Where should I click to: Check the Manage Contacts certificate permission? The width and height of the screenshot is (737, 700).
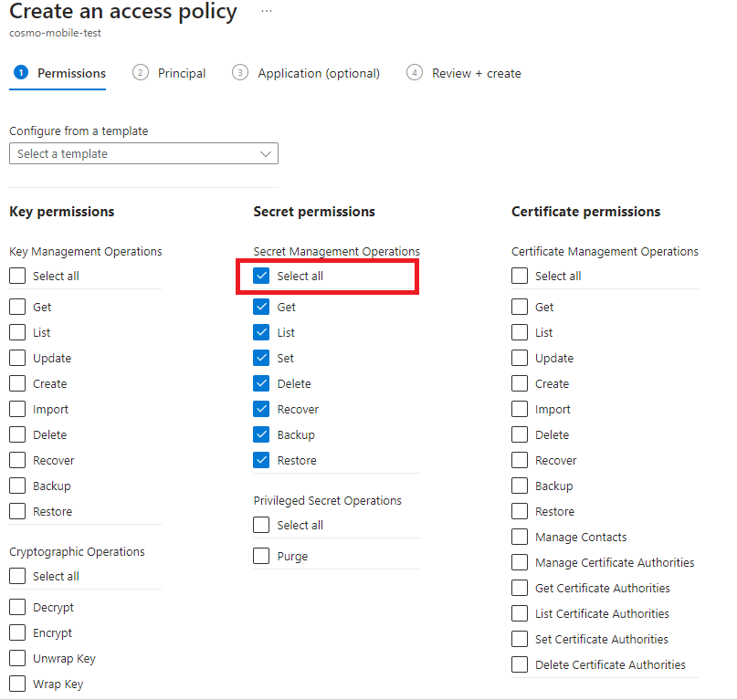(x=519, y=537)
